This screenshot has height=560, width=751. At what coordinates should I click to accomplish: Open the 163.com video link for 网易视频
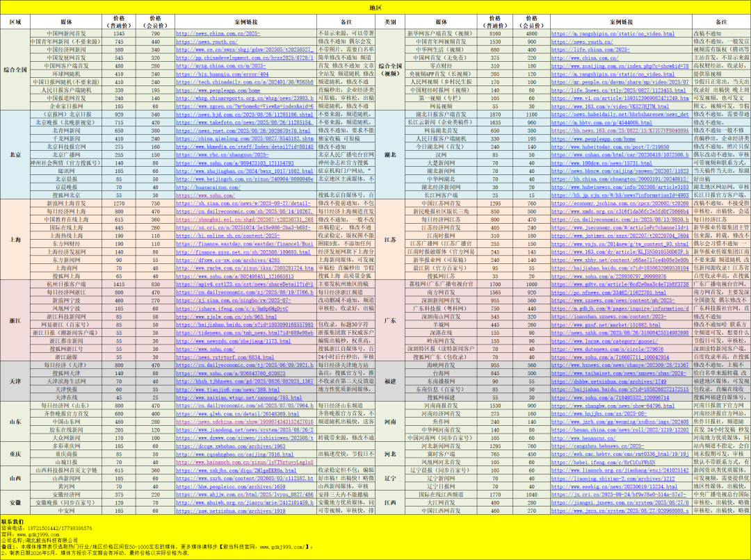coord(611,106)
